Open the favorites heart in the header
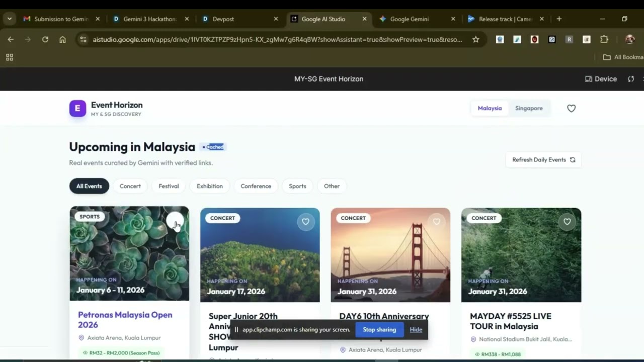Screen dimensions: 644x362 click(571, 108)
